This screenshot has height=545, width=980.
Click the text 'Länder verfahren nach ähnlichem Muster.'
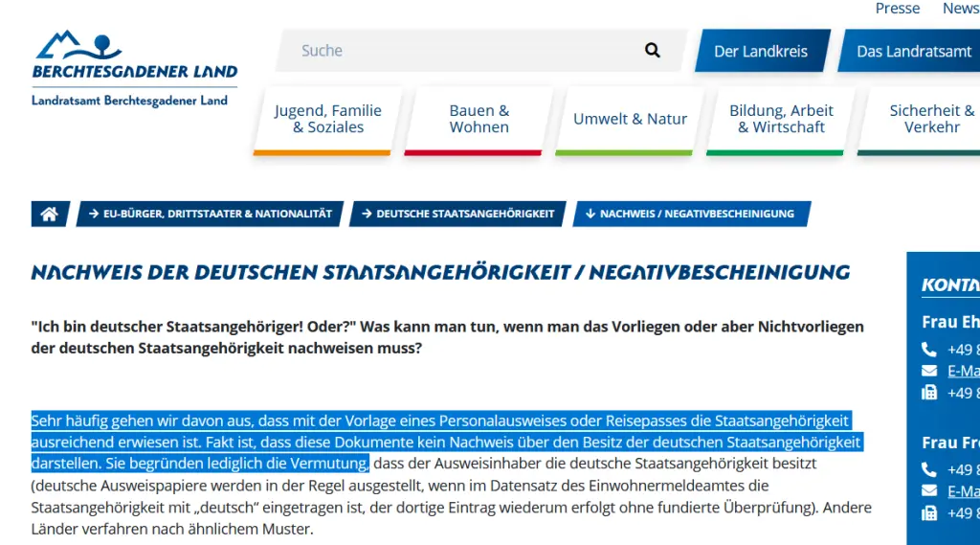click(172, 529)
